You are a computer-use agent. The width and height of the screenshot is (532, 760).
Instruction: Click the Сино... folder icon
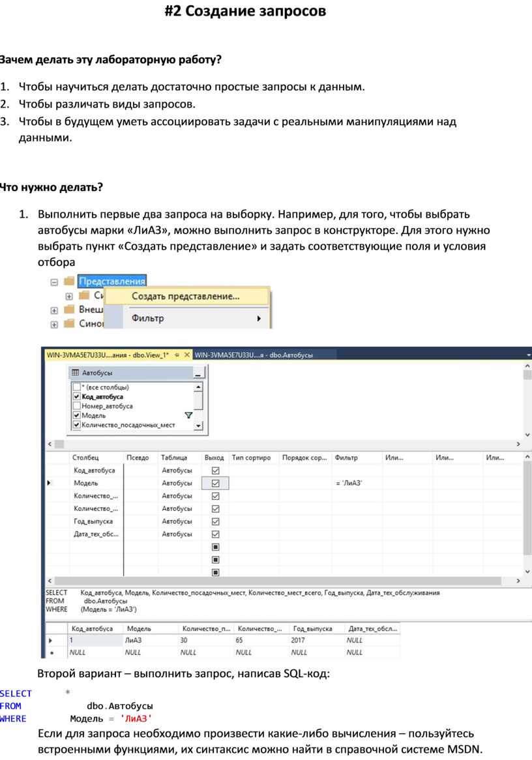pyautogui.click(x=69, y=323)
